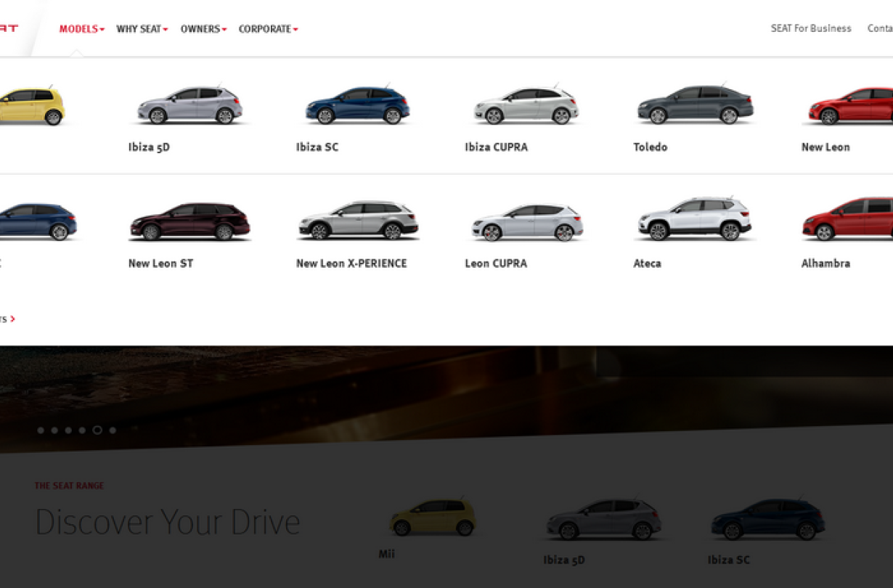Open the CORPORATE menu
The height and width of the screenshot is (588, 893).
coord(268,29)
